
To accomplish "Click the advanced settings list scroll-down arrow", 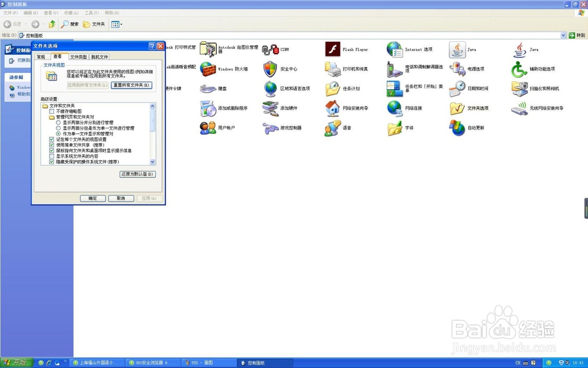I will tap(153, 162).
